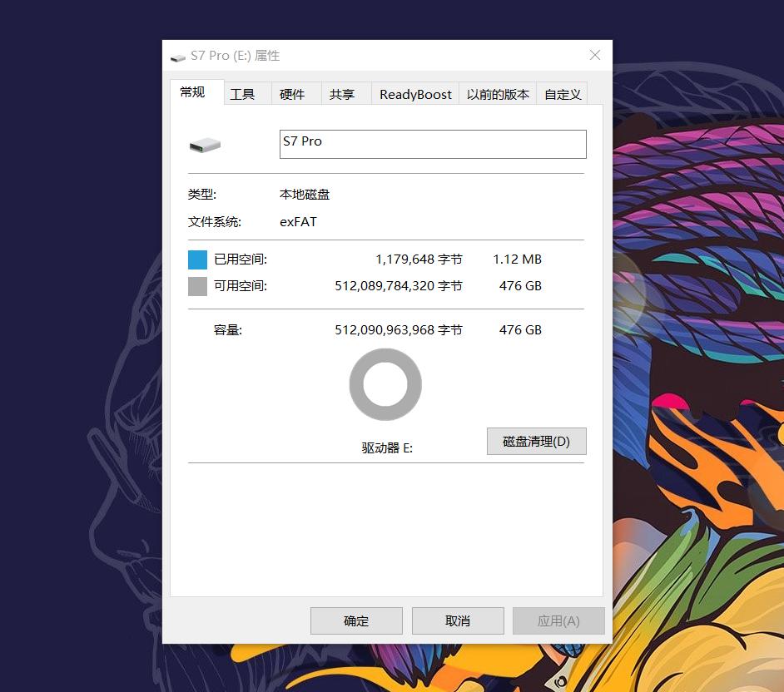The width and height of the screenshot is (784, 692).
Task: Click the 应用(A) button
Action: (x=558, y=620)
